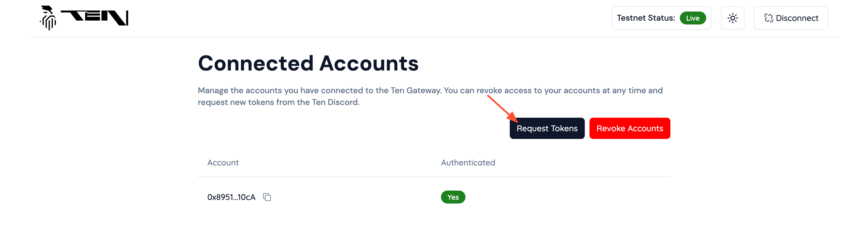The width and height of the screenshot is (868, 241).
Task: Click the red Revoke Accounts button
Action: pyautogui.click(x=629, y=128)
